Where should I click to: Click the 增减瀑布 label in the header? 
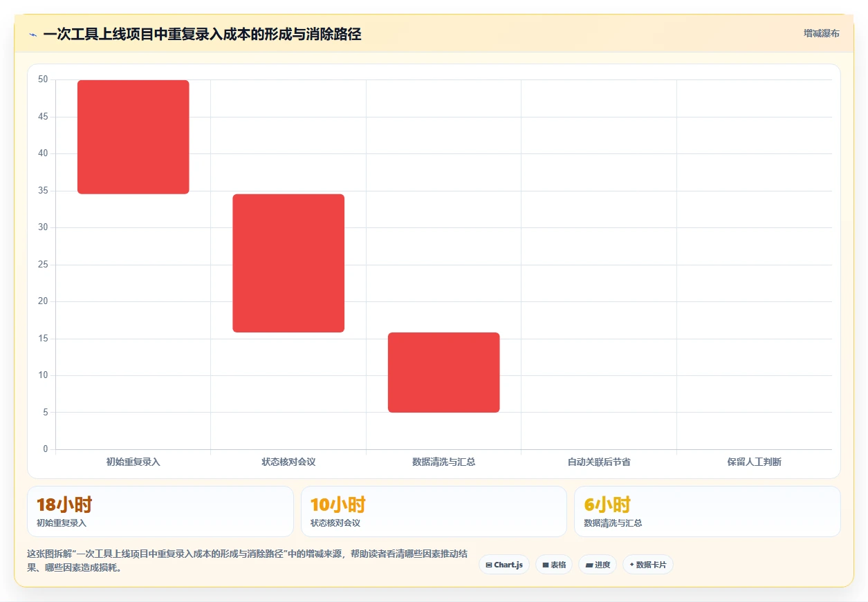tap(822, 33)
